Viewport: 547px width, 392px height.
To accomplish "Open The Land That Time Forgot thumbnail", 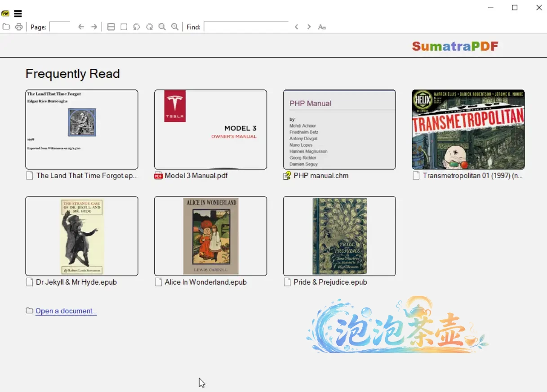I will [82, 129].
